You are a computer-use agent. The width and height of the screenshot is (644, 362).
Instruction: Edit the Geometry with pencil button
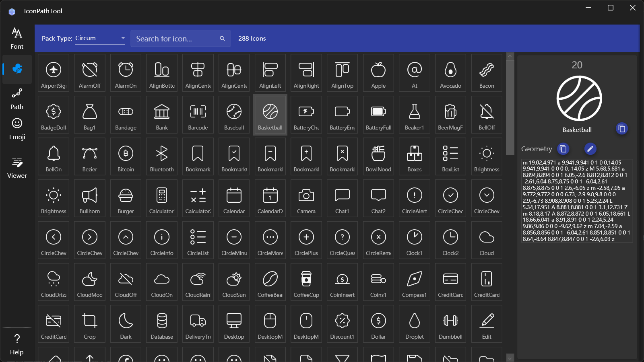pyautogui.click(x=590, y=149)
